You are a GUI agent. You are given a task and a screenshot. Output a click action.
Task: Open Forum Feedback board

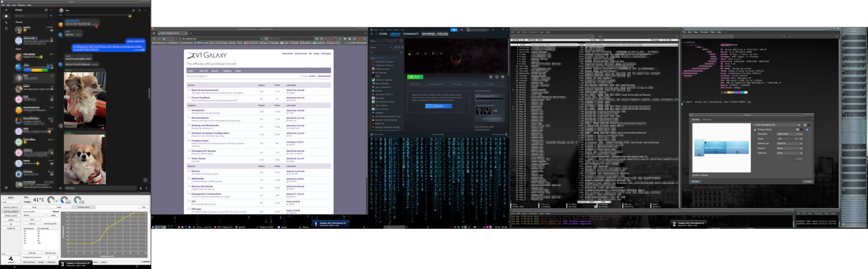point(201,97)
